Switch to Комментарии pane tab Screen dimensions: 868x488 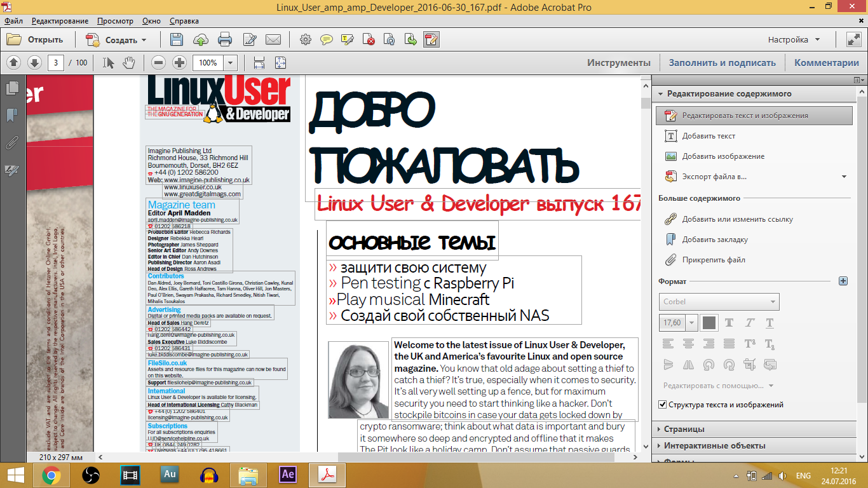coord(827,63)
